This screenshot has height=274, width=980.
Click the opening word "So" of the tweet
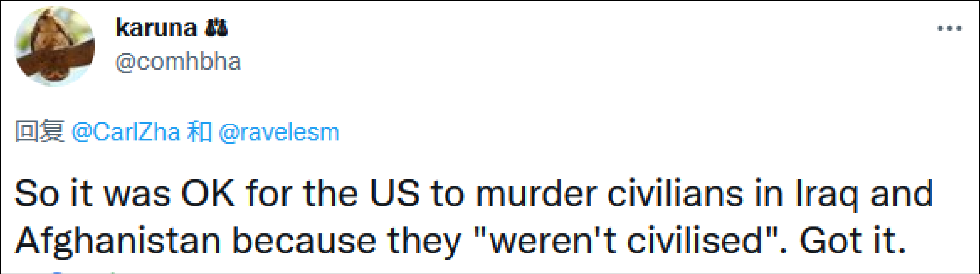(x=37, y=193)
